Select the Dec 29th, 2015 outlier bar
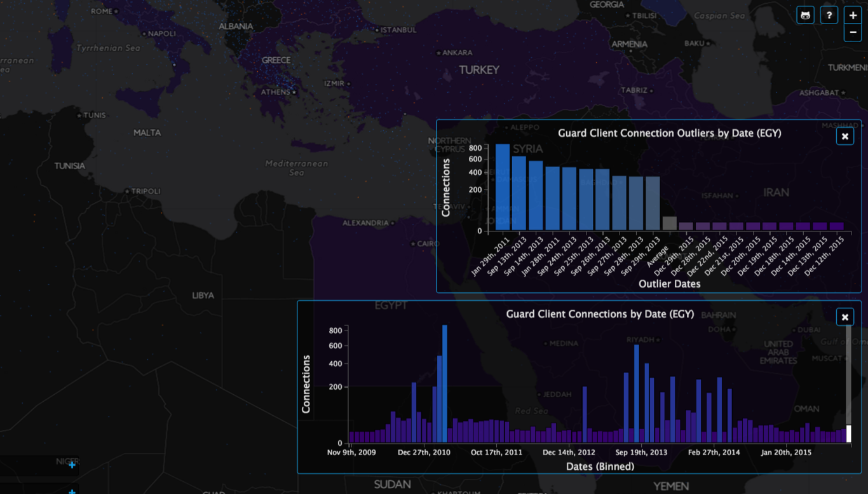Image resolution: width=868 pixels, height=494 pixels. (x=686, y=226)
